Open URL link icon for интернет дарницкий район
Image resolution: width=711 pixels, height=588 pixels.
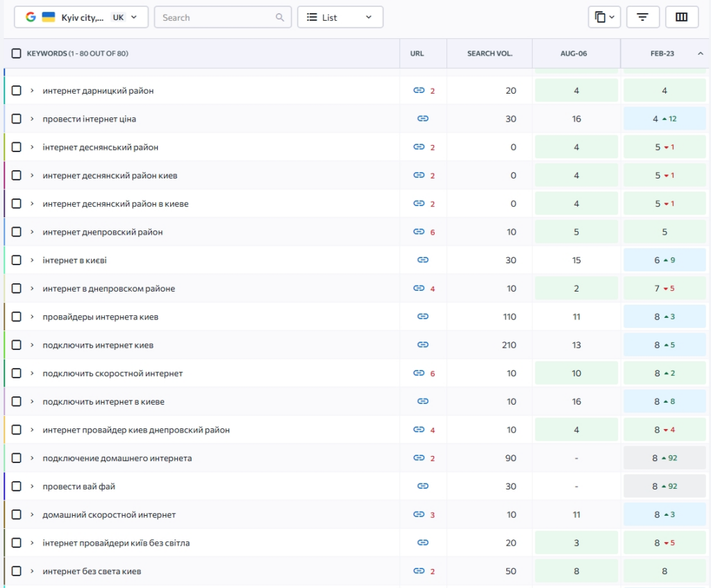[x=419, y=90]
